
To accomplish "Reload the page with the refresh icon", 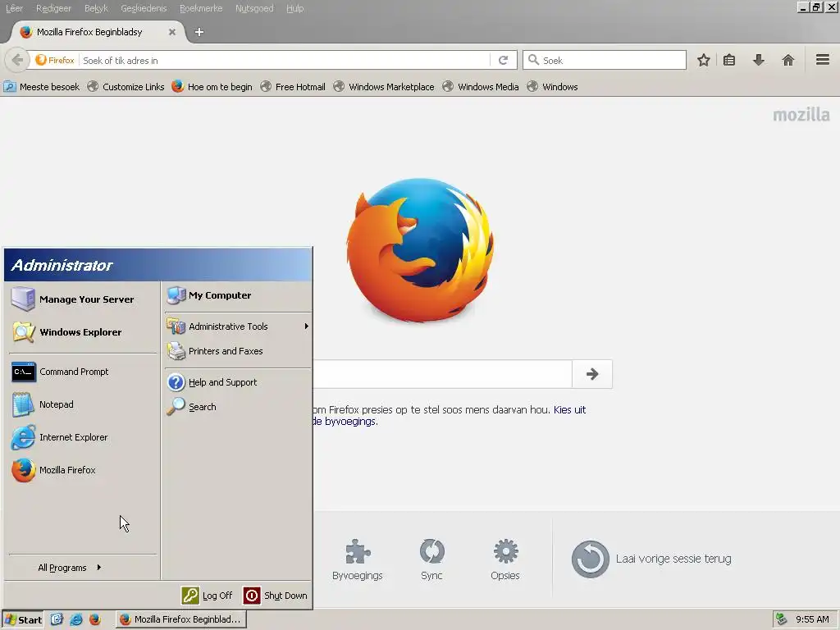I will click(503, 60).
